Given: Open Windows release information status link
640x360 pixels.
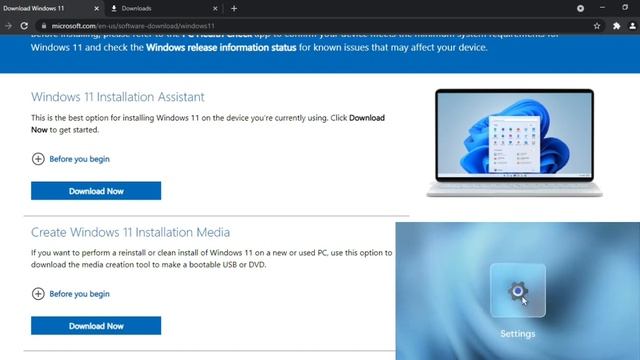Looking at the screenshot, I should tap(221, 47).
